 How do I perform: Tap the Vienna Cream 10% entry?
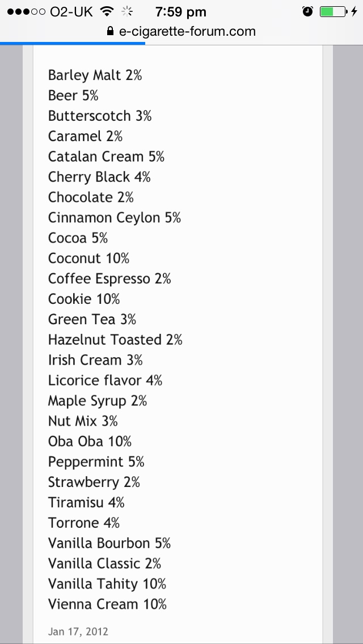[107, 604]
